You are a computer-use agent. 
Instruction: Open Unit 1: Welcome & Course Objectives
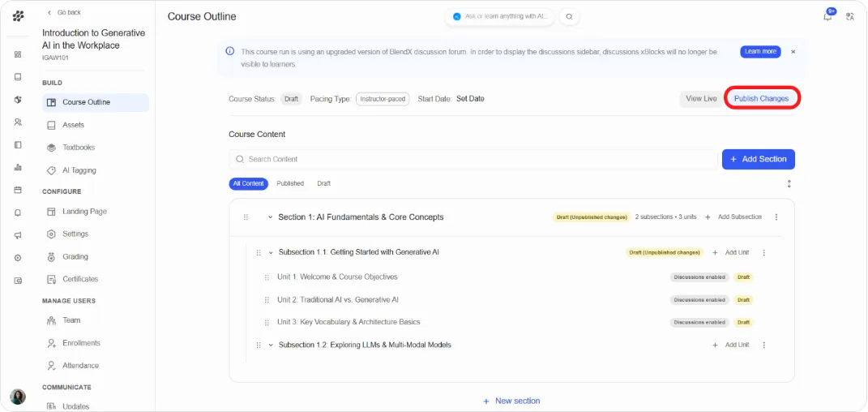point(337,277)
